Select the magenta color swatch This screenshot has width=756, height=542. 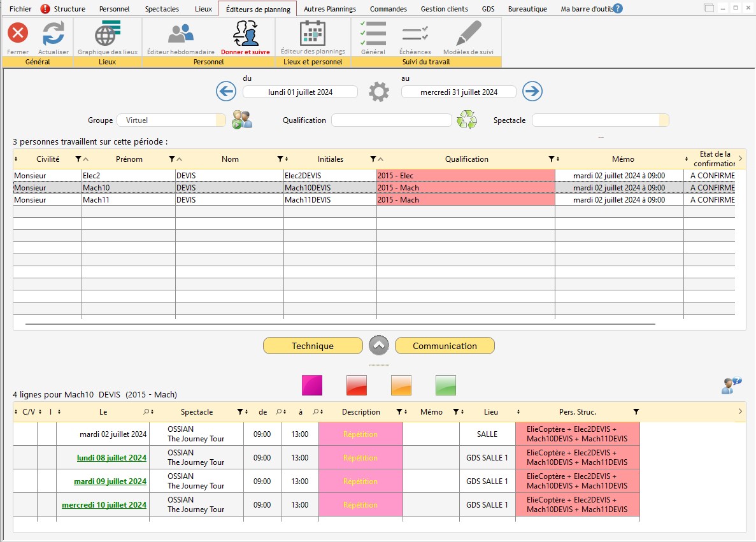312,385
